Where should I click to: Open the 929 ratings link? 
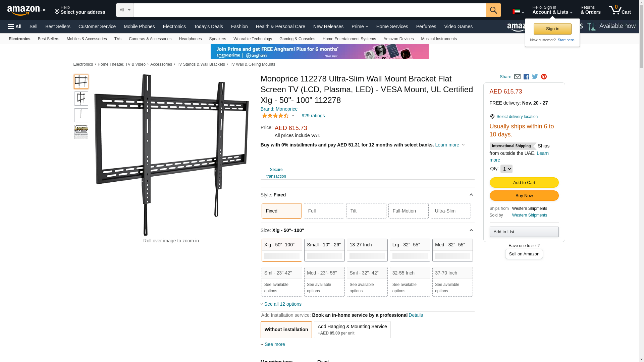click(x=313, y=116)
